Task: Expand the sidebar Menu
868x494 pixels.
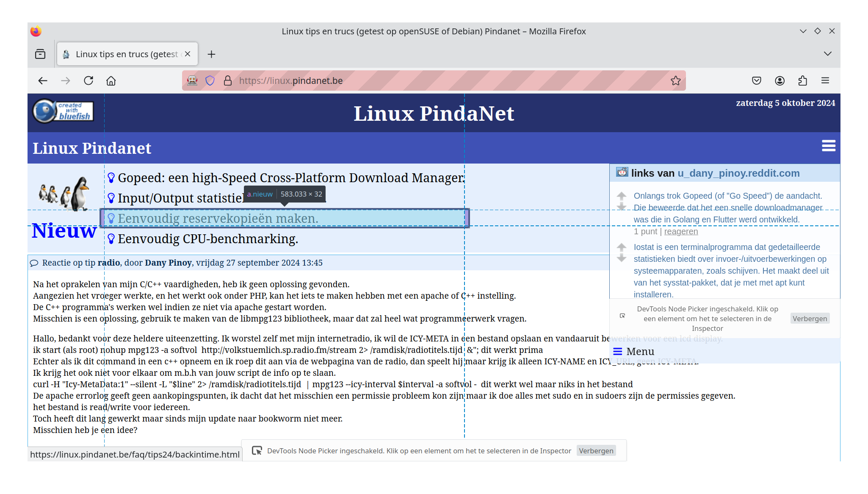Action: click(x=634, y=351)
